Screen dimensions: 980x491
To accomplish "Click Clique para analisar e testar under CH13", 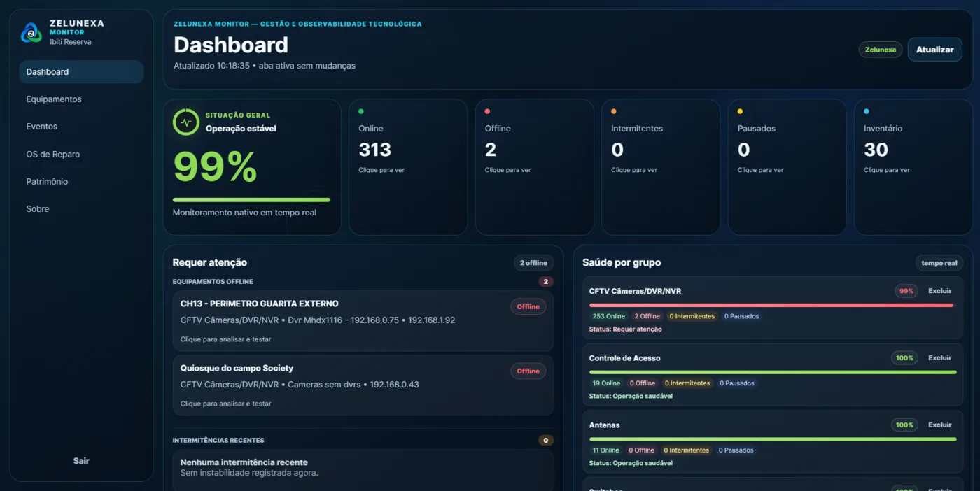I will pos(225,339).
